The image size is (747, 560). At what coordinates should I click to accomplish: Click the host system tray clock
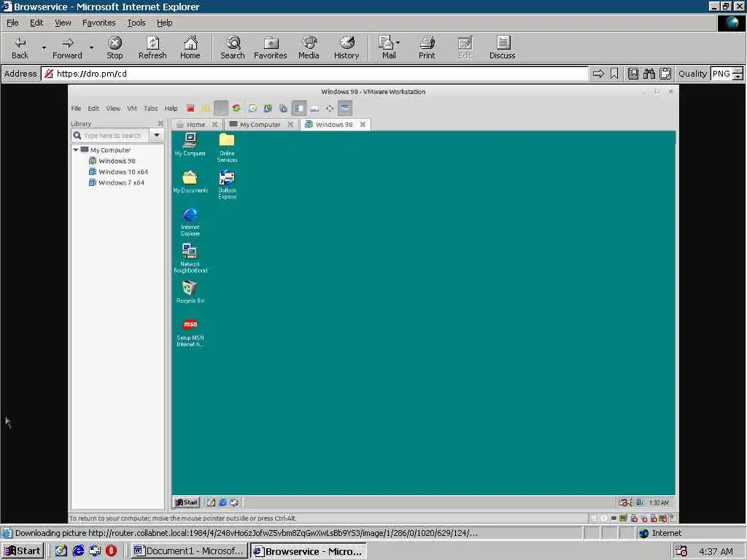click(x=716, y=551)
